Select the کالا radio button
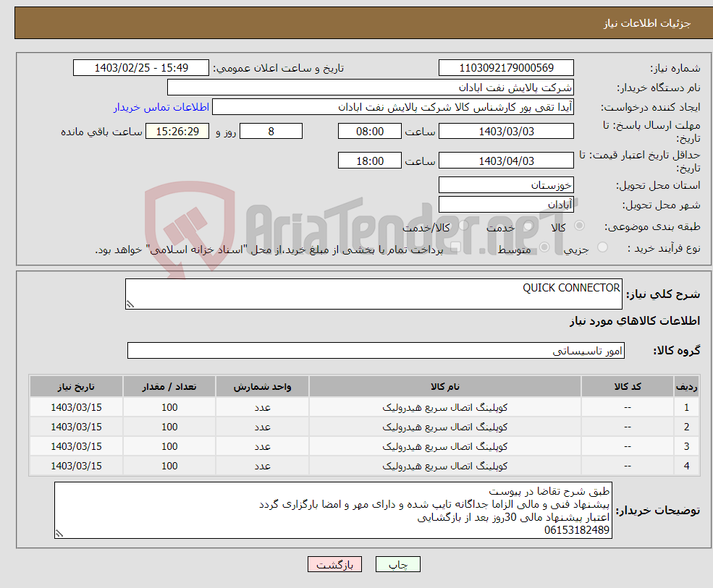Viewport: 713px width, 588px height. click(x=579, y=226)
